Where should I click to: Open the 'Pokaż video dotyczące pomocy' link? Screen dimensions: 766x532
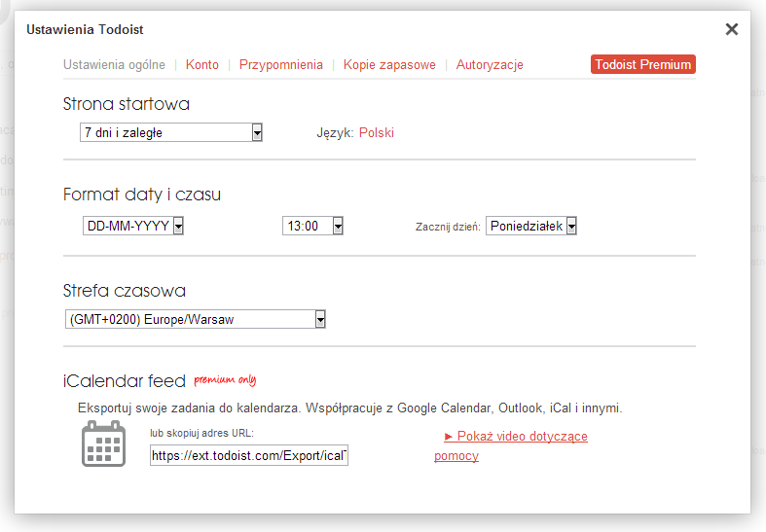point(510,445)
